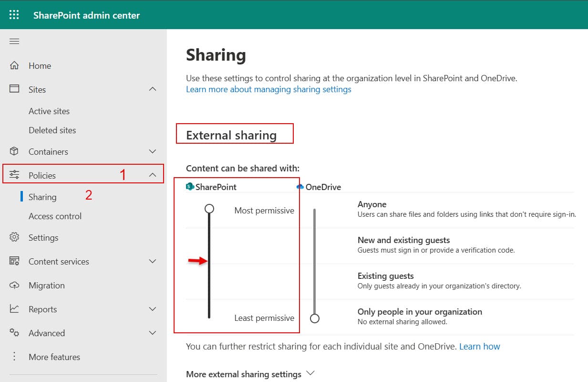
Task: Open Migration in the navigation
Action: pyautogui.click(x=46, y=286)
